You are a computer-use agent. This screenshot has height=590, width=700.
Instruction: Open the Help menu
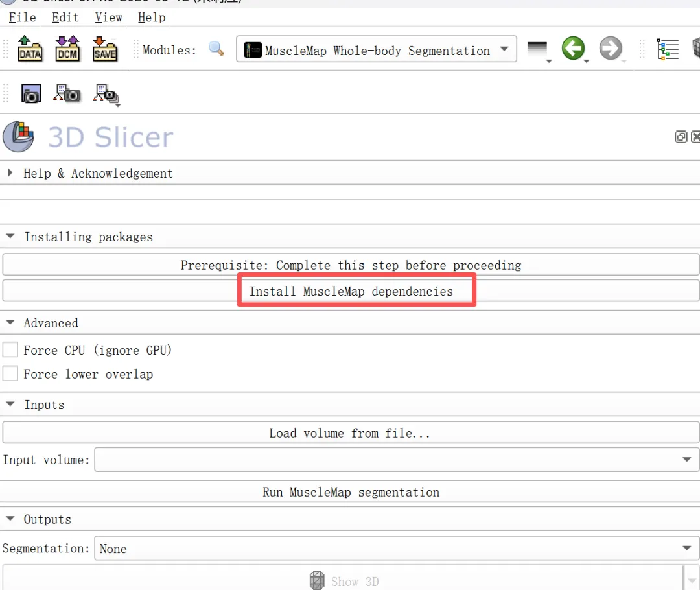coord(152,18)
